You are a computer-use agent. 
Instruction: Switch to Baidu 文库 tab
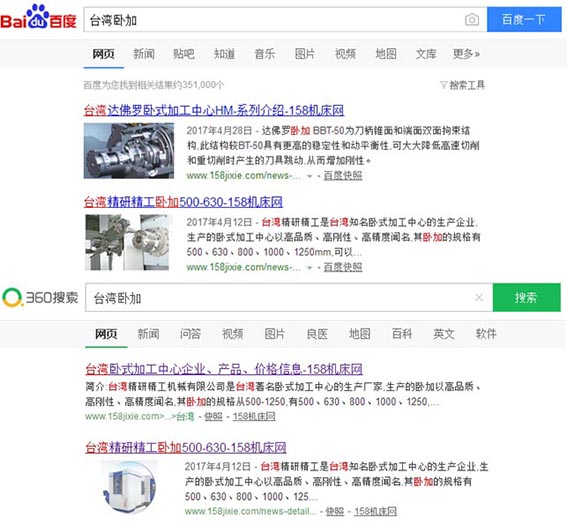click(426, 54)
